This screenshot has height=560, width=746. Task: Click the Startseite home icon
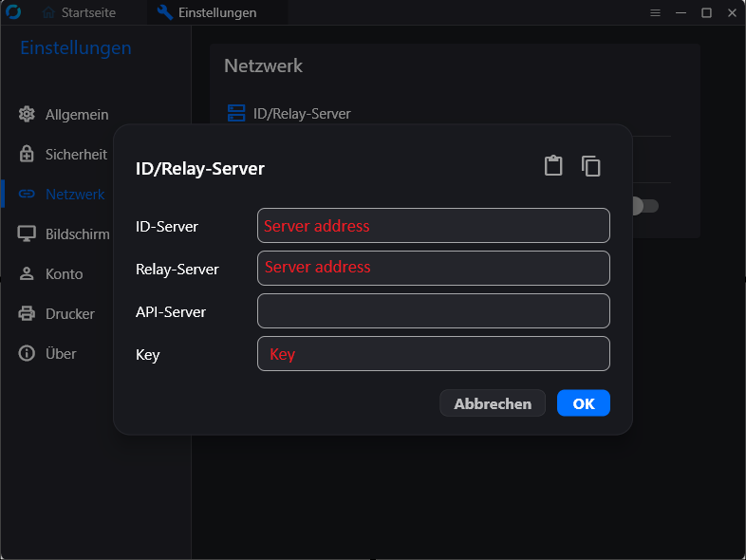pyautogui.click(x=48, y=12)
